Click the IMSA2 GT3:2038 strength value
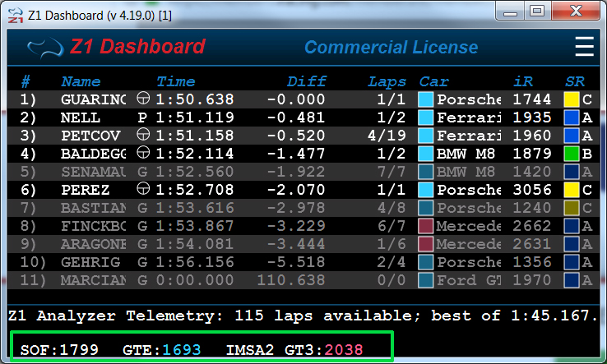 pos(294,350)
